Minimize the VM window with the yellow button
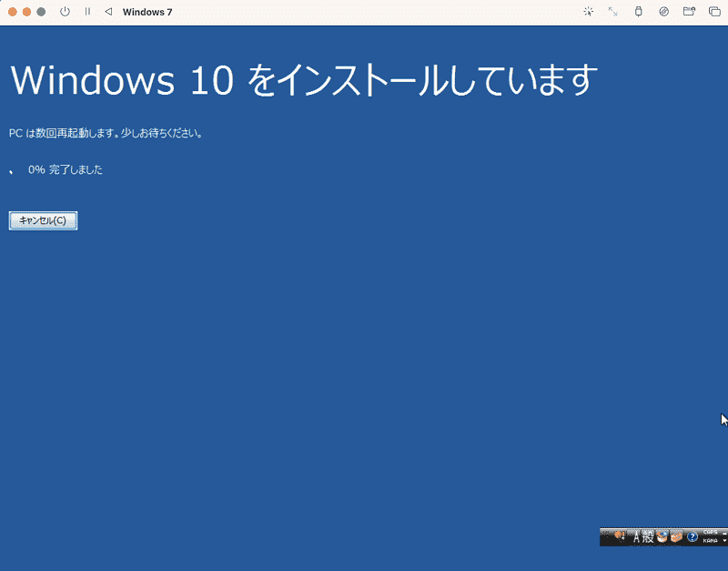The width and height of the screenshot is (728, 571). point(27,12)
